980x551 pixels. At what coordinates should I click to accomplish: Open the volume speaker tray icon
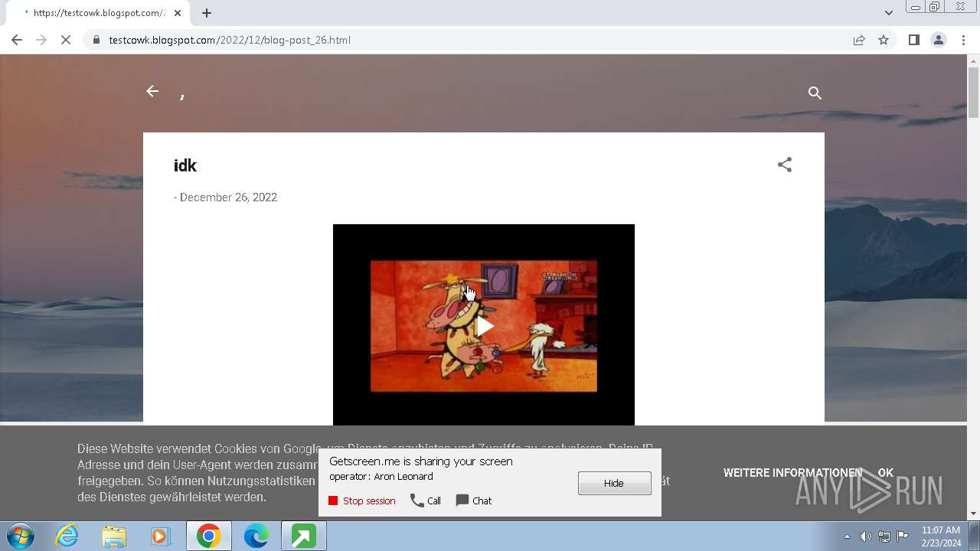(865, 536)
